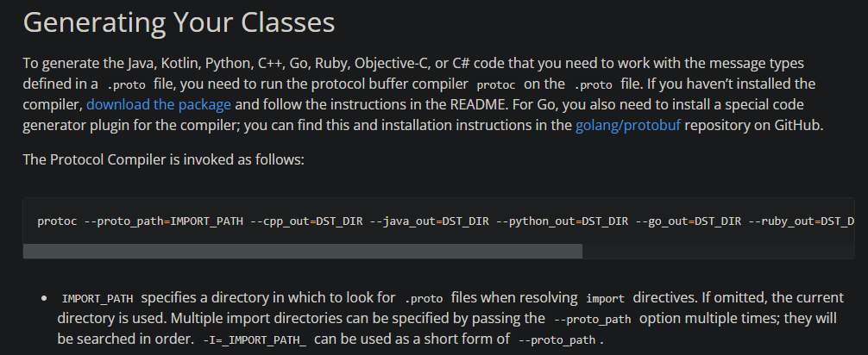Click the word README in the intro paragraph
This screenshot has height=355, width=868.
pos(479,104)
